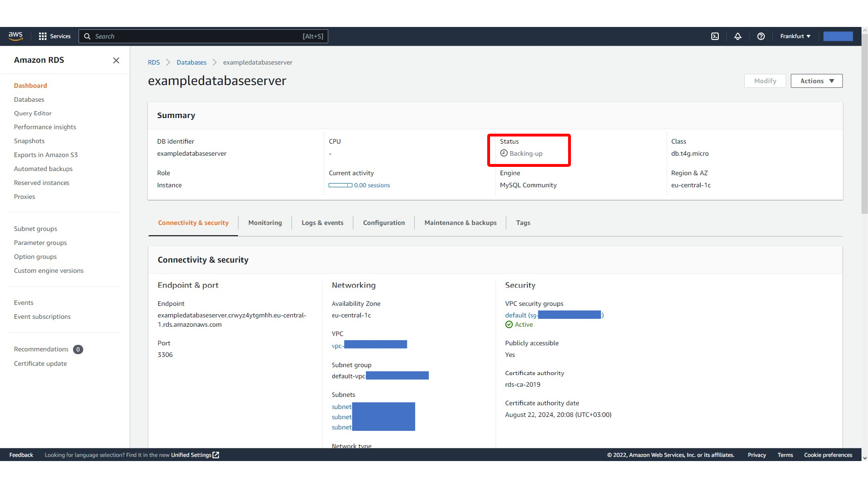Open the Tags tab
The width and height of the screenshot is (868, 488).
[523, 223]
